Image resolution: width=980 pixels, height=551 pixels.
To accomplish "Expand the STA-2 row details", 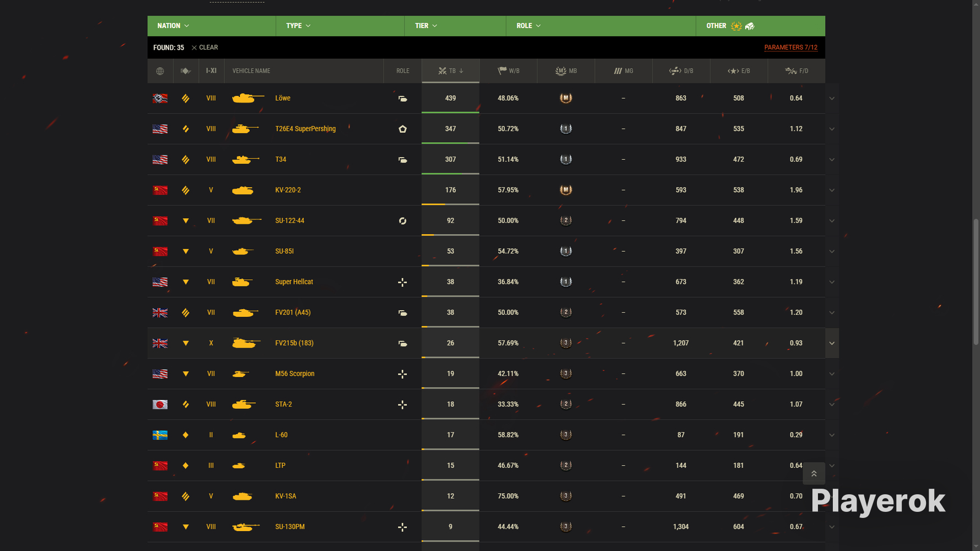I will 832,404.
